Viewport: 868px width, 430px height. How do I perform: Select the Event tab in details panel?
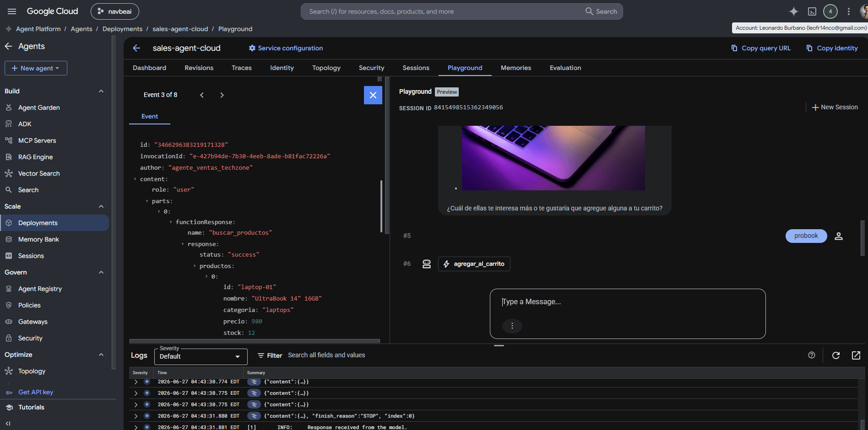coord(150,116)
